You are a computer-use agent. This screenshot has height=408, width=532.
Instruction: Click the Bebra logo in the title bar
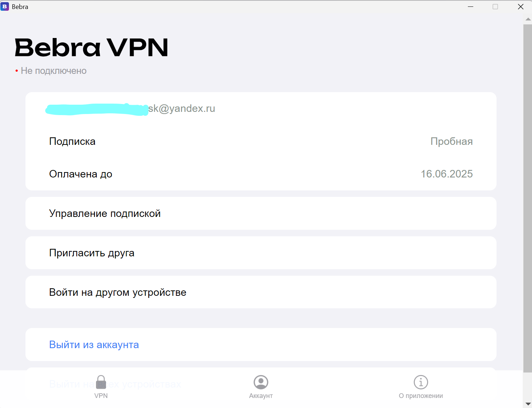pos(5,6)
